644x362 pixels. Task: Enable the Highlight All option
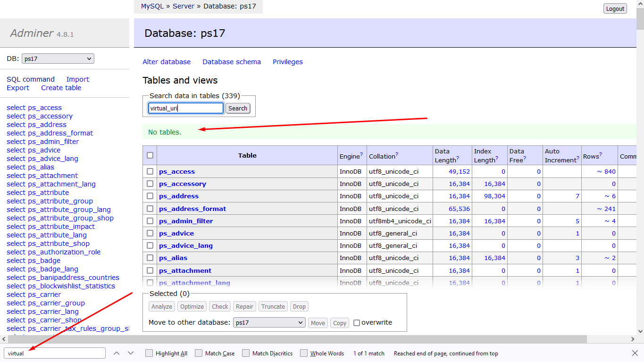[149, 353]
